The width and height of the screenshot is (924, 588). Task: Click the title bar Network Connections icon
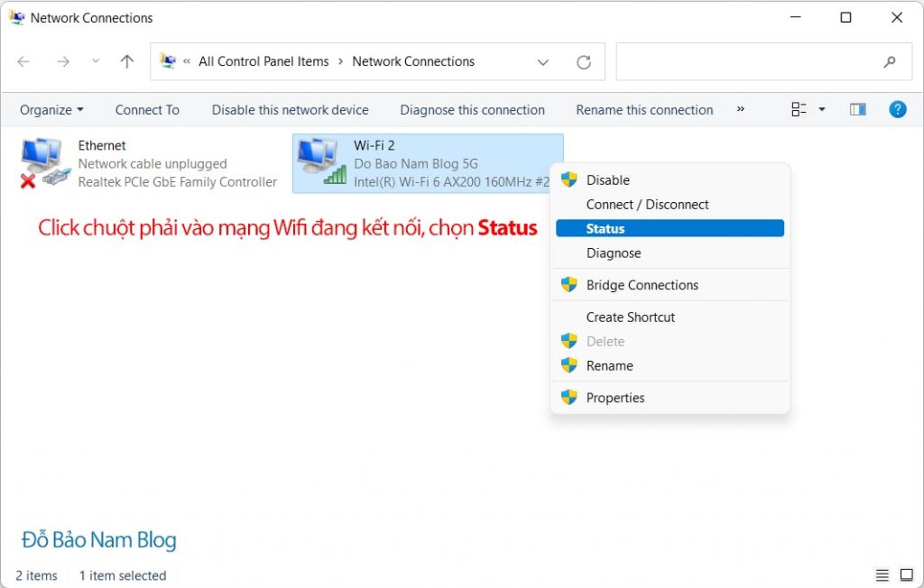16,17
